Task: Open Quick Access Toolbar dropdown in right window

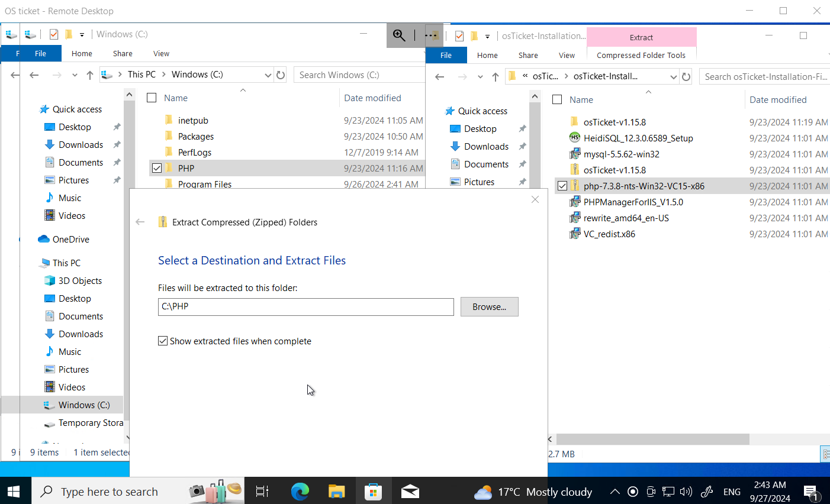Action: pos(487,36)
